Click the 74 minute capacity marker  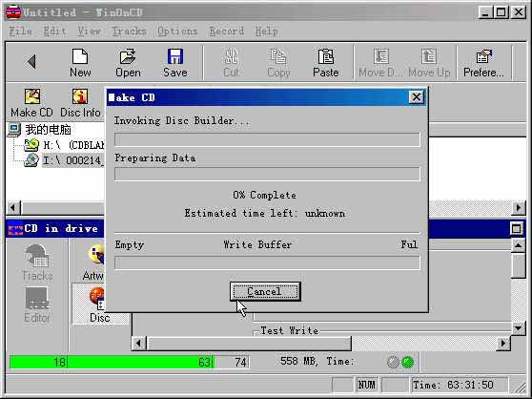pos(240,363)
